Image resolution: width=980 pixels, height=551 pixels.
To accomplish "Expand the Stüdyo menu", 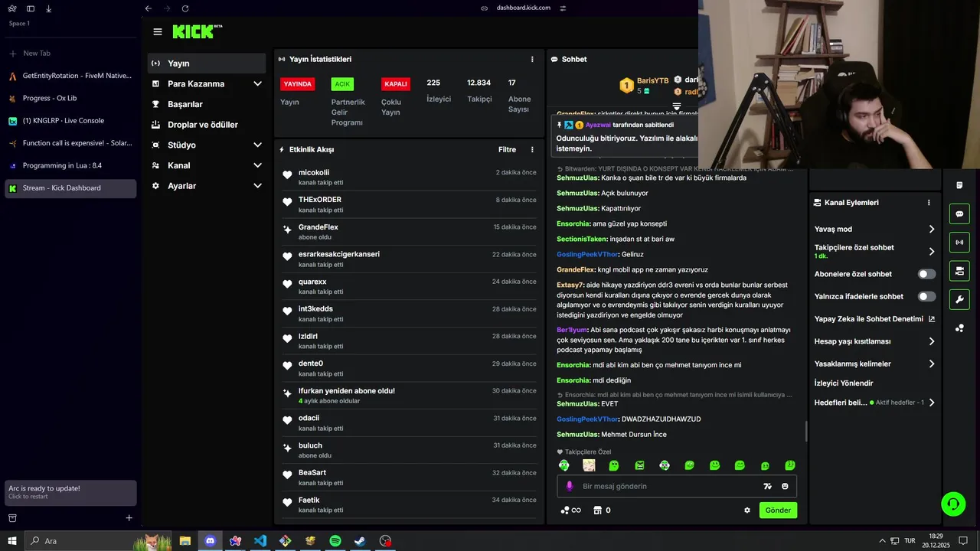I will click(x=207, y=145).
